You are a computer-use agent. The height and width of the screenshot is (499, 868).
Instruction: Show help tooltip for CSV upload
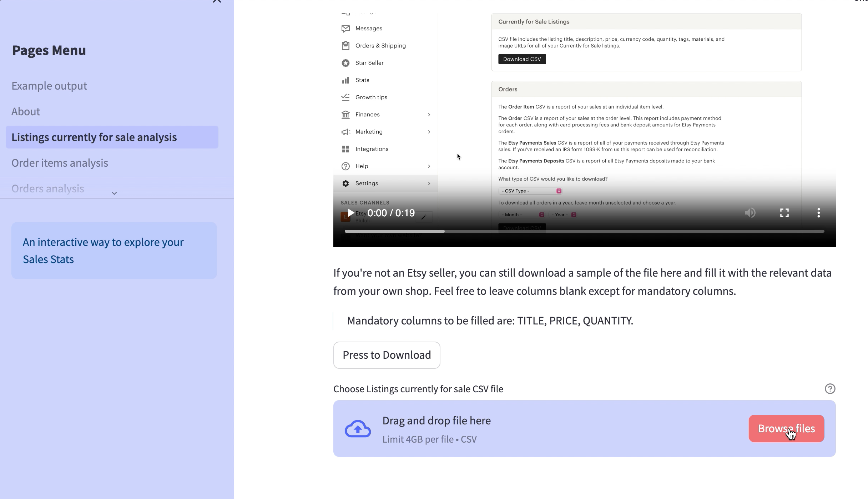click(x=830, y=389)
